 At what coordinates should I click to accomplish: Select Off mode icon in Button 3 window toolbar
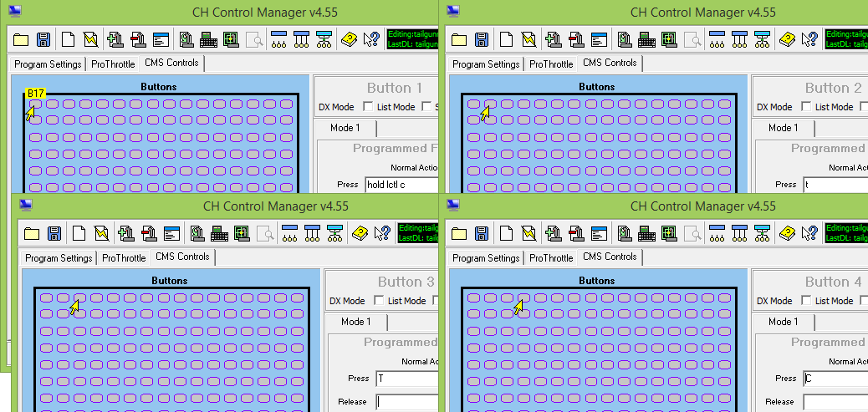pos(289,233)
